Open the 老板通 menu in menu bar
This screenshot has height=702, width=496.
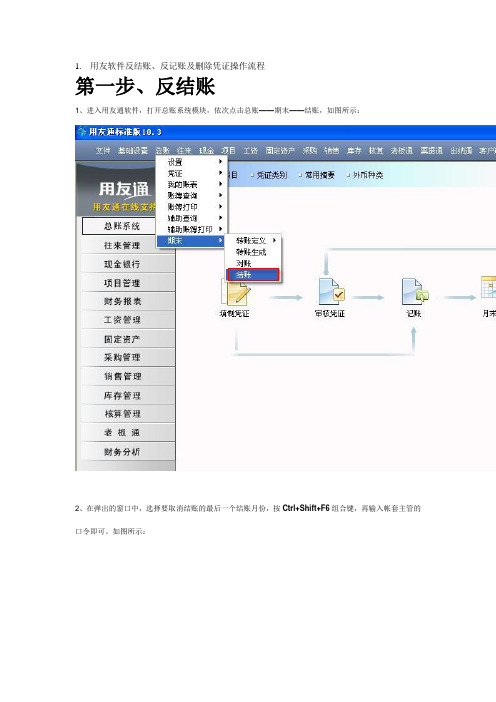[402, 151]
